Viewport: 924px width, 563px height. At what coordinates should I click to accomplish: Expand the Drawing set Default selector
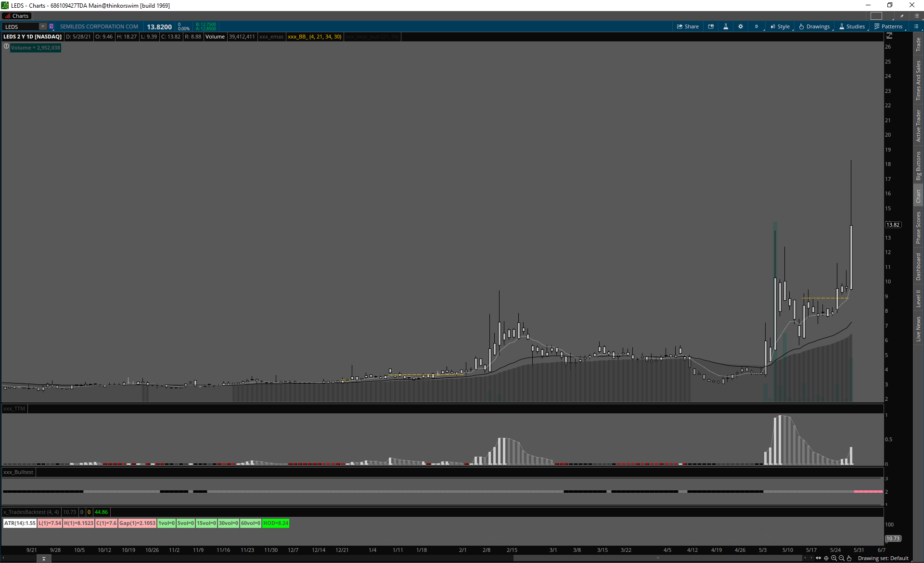coord(883,558)
